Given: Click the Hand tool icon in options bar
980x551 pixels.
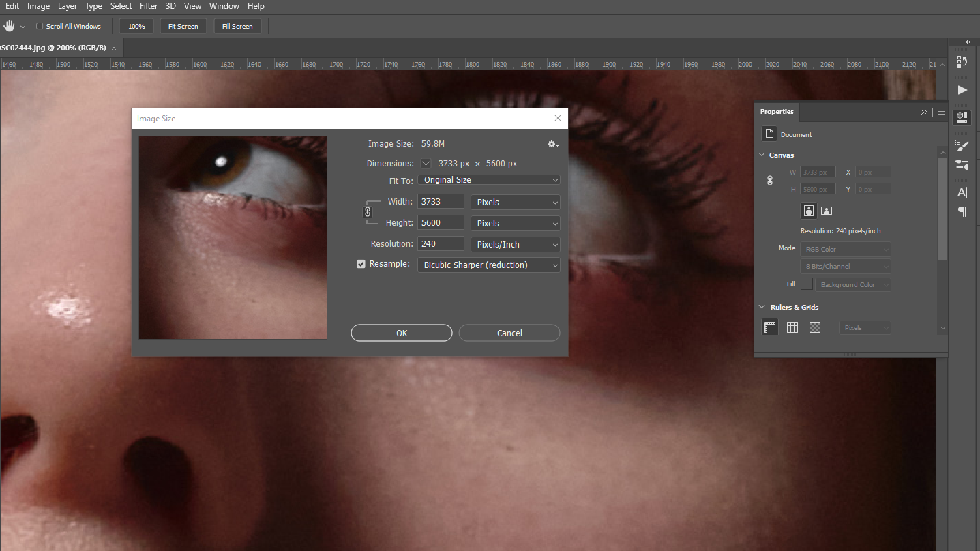Looking at the screenshot, I should (9, 26).
